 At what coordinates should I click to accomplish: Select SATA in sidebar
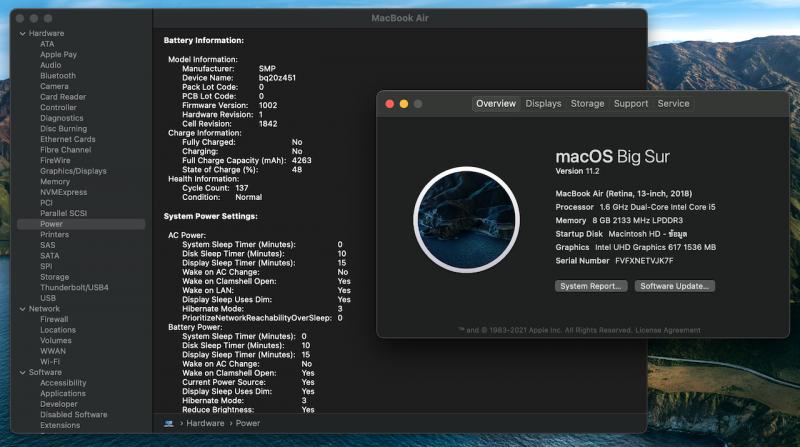click(x=49, y=256)
